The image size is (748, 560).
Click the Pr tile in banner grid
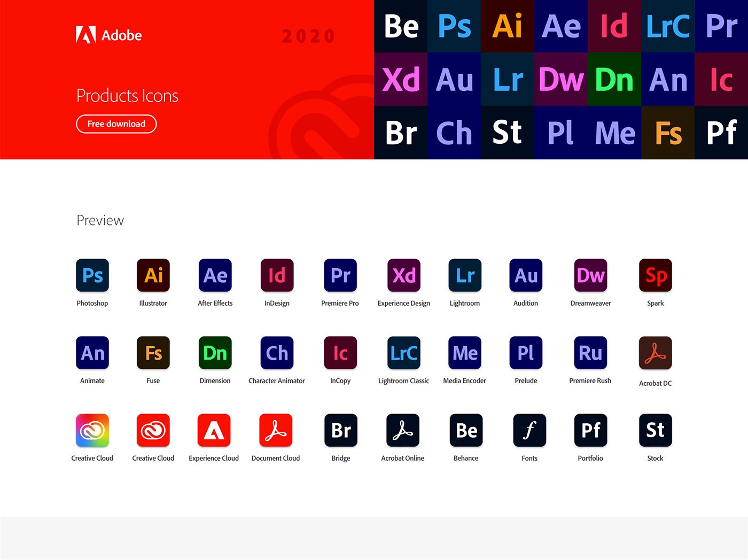(721, 26)
